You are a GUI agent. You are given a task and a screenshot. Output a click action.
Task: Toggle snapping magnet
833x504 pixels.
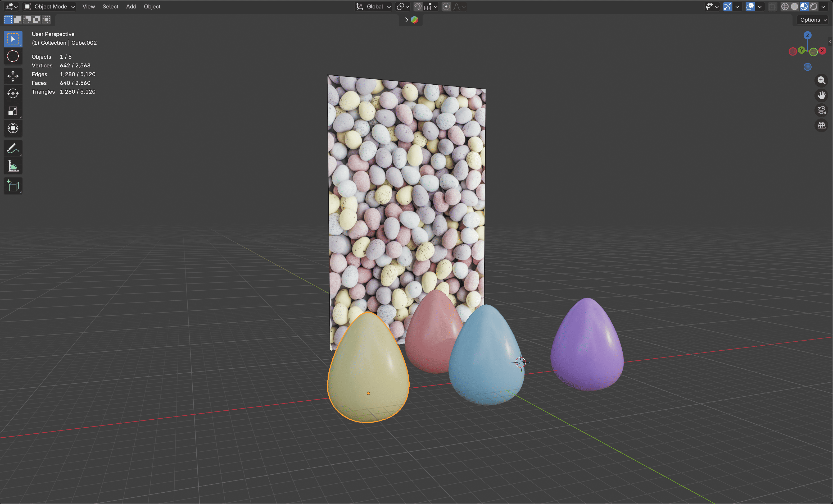(x=418, y=6)
